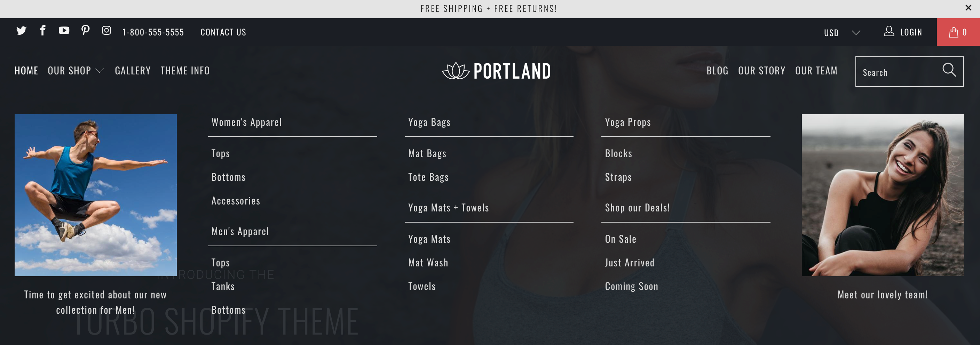Open the shopping cart bag

tap(958, 32)
